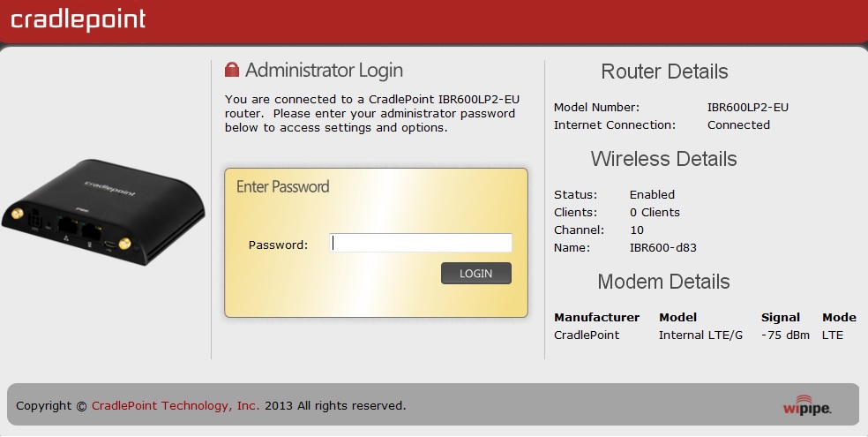Click the Router Details heading
The height and width of the screenshot is (437, 868).
click(x=664, y=72)
